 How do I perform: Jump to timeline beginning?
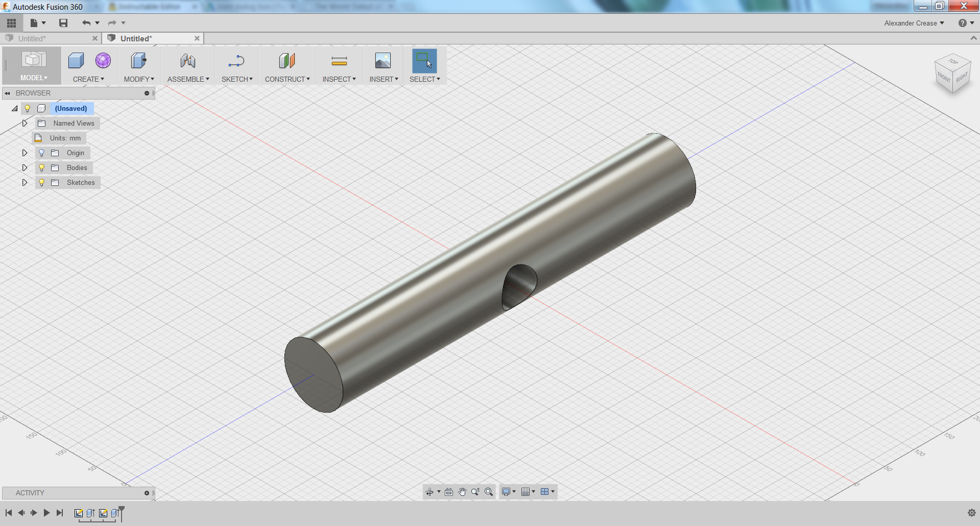click(x=9, y=513)
